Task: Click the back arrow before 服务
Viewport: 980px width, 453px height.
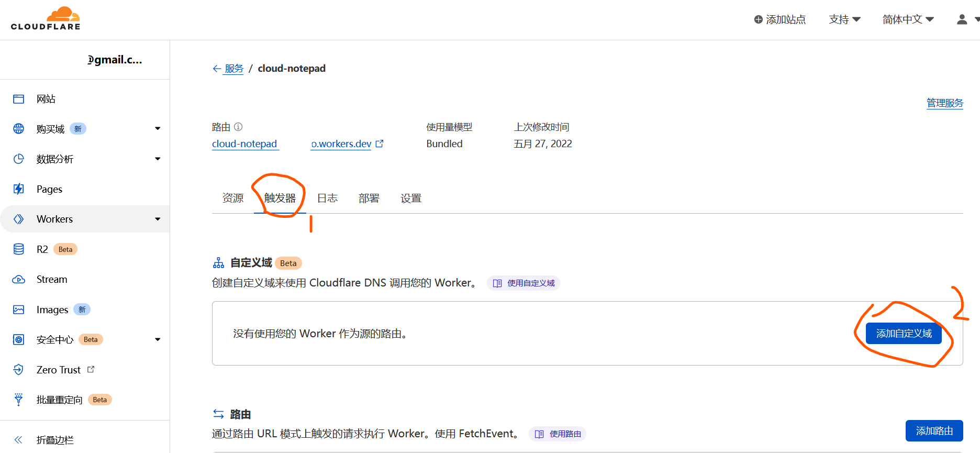Action: pyautogui.click(x=217, y=69)
